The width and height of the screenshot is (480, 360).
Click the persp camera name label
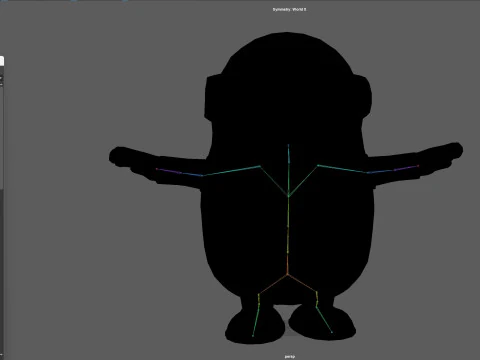click(x=290, y=357)
